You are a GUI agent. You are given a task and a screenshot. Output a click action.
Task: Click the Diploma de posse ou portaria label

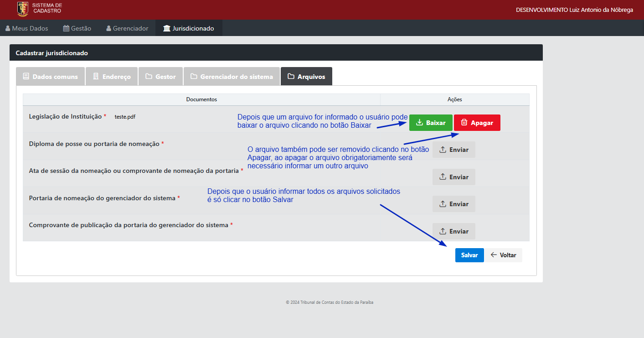(x=94, y=144)
